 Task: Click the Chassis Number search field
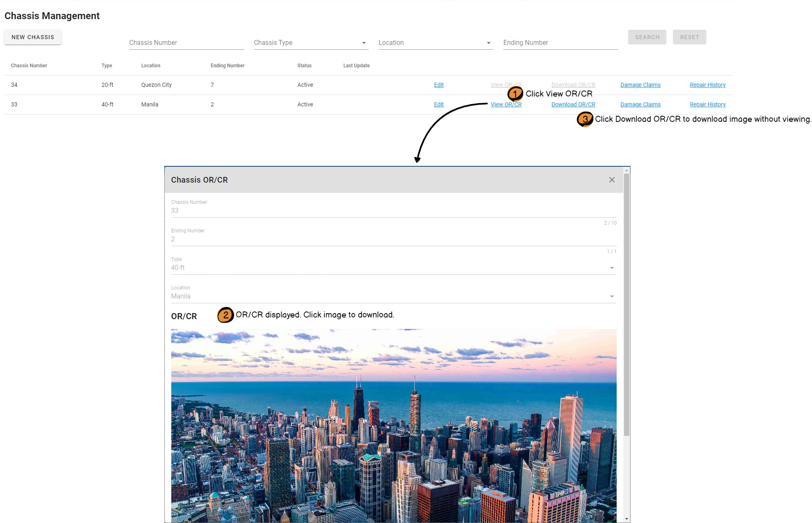(x=186, y=43)
